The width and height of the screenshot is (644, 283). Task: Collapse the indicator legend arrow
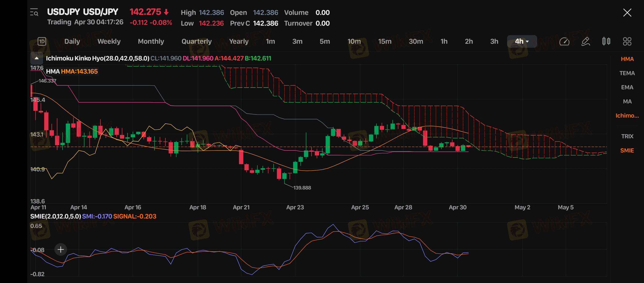[37, 58]
